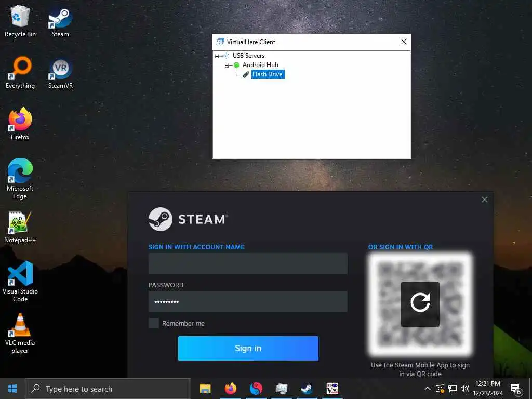Open the taskbar clock and date

click(x=488, y=389)
